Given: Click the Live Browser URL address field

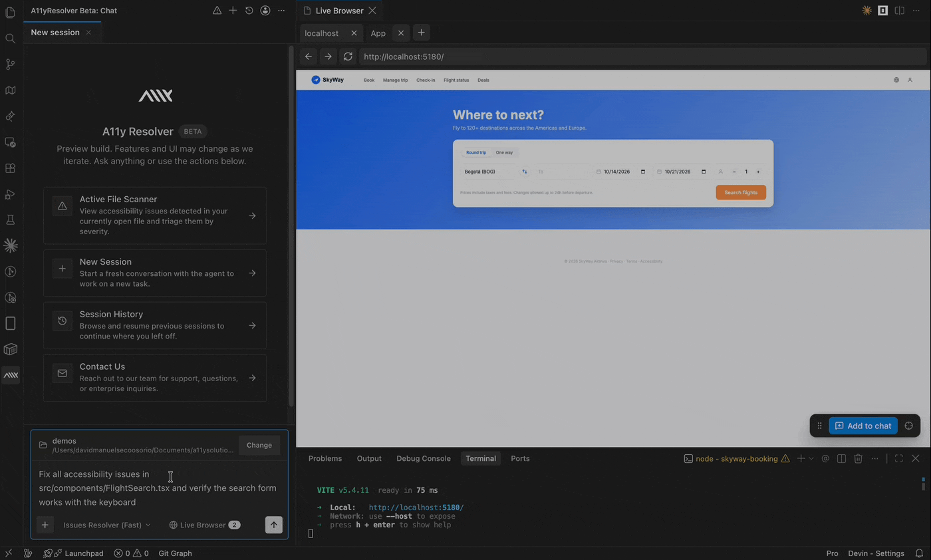Looking at the screenshot, I should tap(643, 57).
